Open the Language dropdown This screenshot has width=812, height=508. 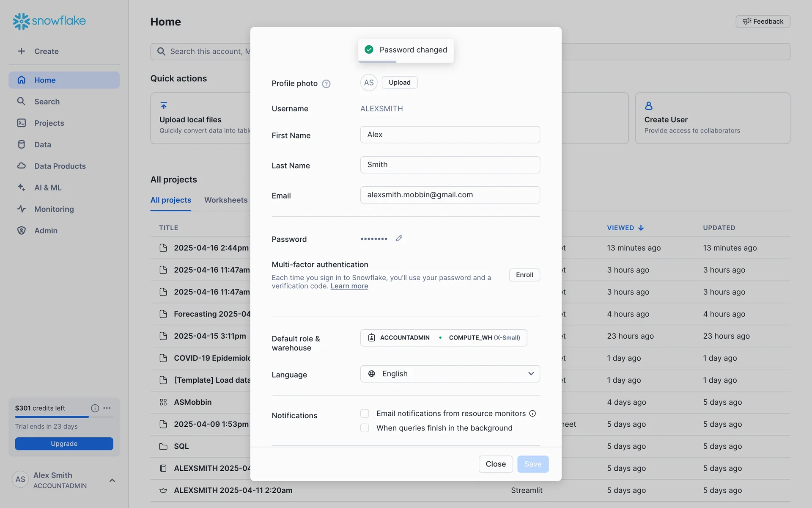(450, 374)
